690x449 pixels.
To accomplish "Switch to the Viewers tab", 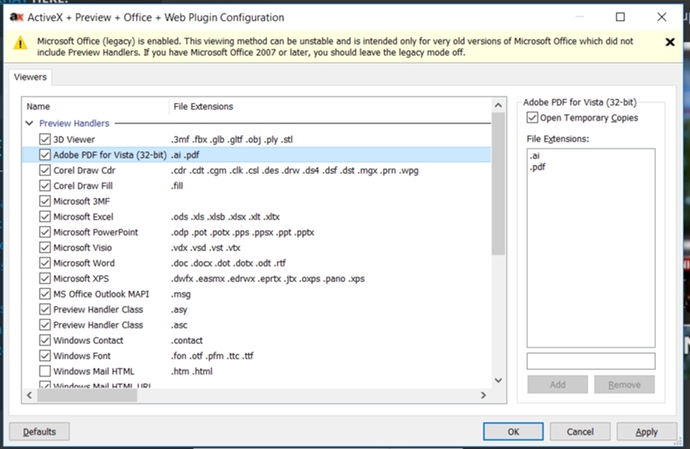I will (x=30, y=77).
